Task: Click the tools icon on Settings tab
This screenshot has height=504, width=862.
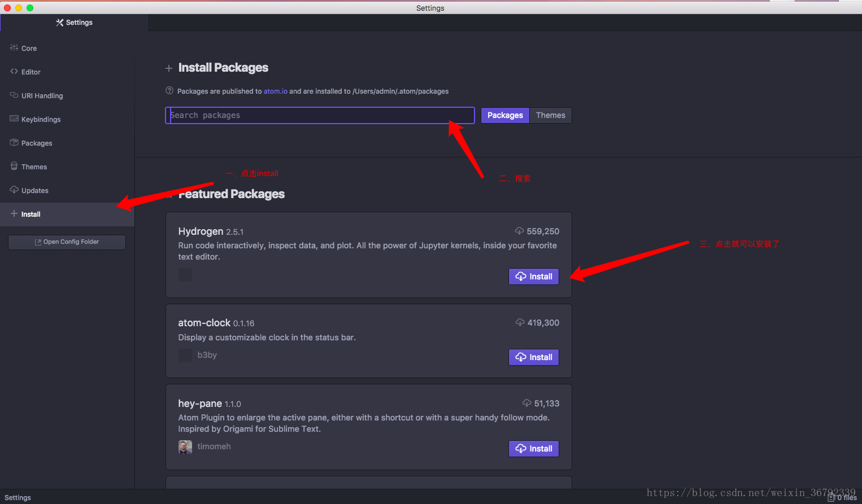Action: point(59,23)
